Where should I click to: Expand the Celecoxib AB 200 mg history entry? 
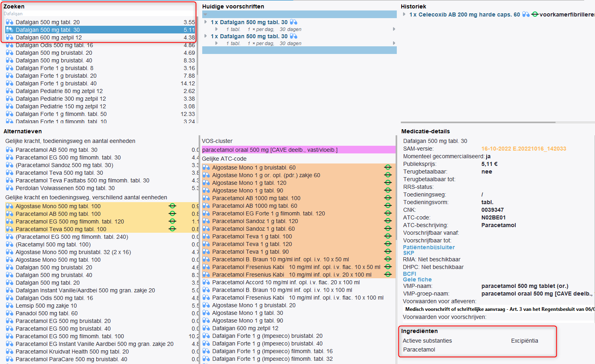coord(404,14)
